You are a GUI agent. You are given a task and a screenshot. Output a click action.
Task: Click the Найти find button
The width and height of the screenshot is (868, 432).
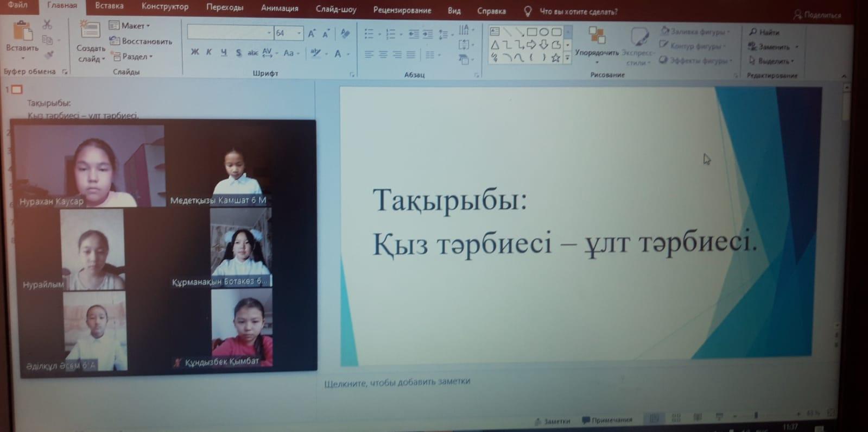(x=764, y=33)
